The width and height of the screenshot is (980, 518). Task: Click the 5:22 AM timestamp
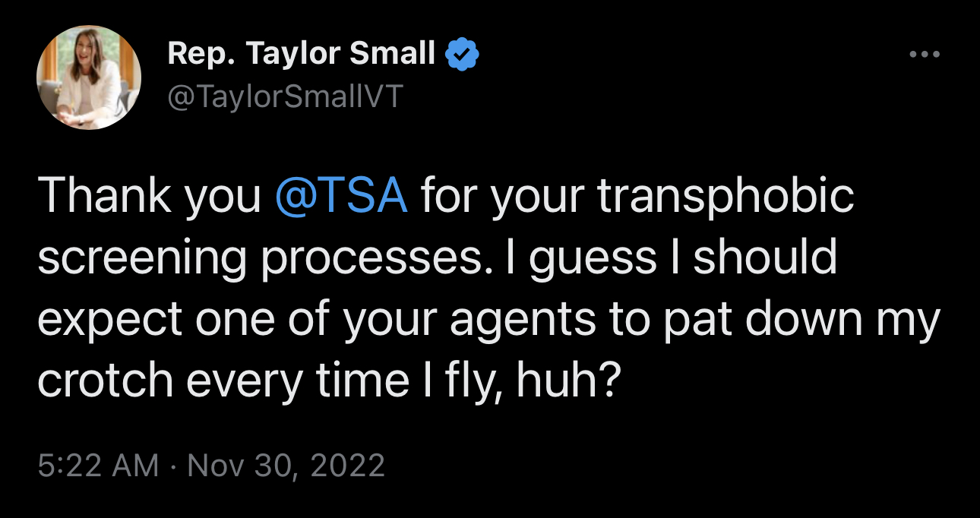coord(99,464)
